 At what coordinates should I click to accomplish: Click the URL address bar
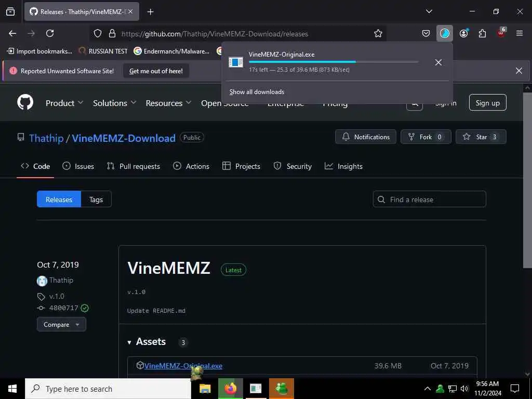237,34
